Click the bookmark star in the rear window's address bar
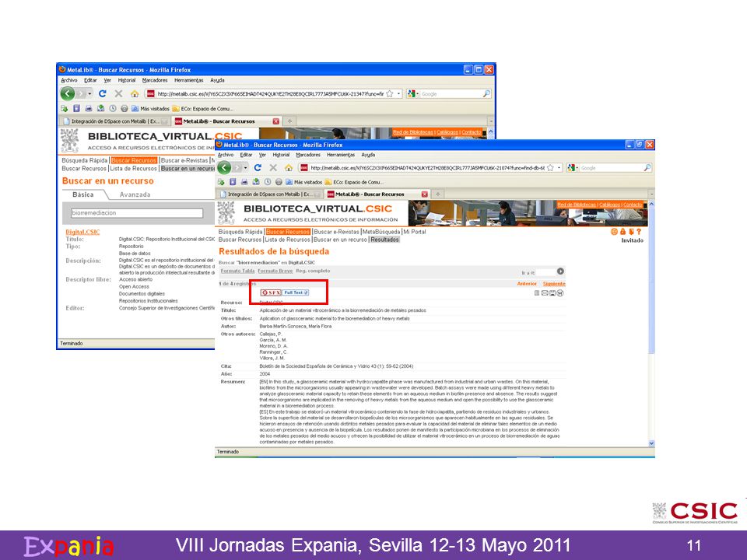 (x=390, y=94)
